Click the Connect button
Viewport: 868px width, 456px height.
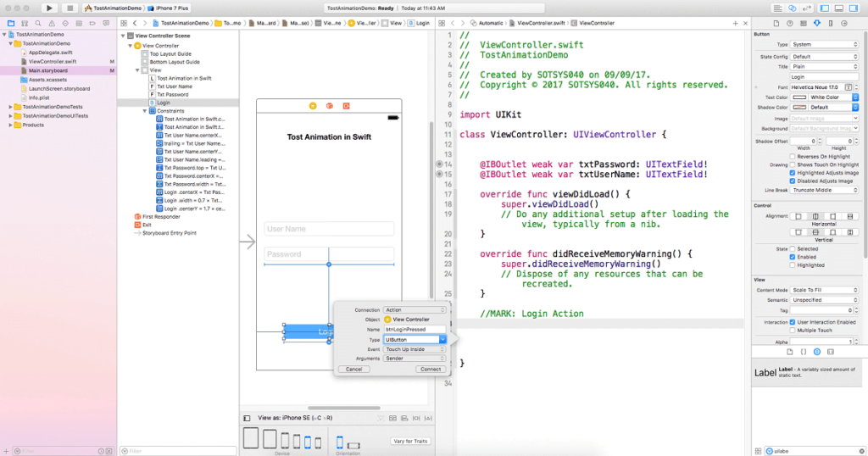point(431,369)
